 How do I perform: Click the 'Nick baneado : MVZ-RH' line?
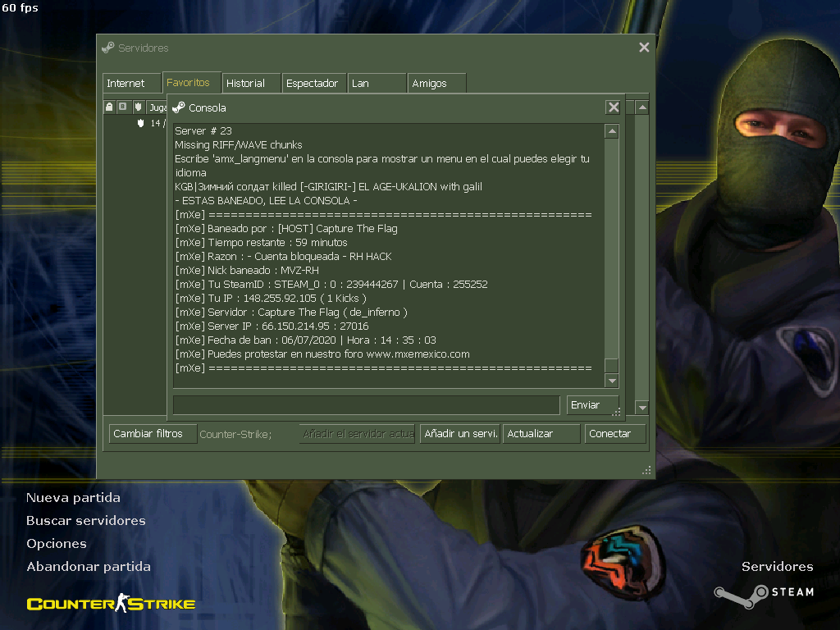pos(247,270)
